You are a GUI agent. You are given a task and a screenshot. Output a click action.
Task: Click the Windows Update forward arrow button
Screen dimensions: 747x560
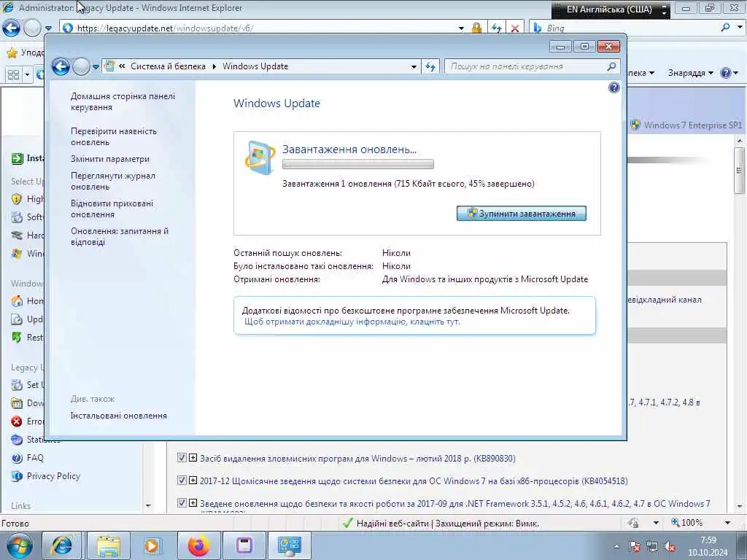coord(82,66)
